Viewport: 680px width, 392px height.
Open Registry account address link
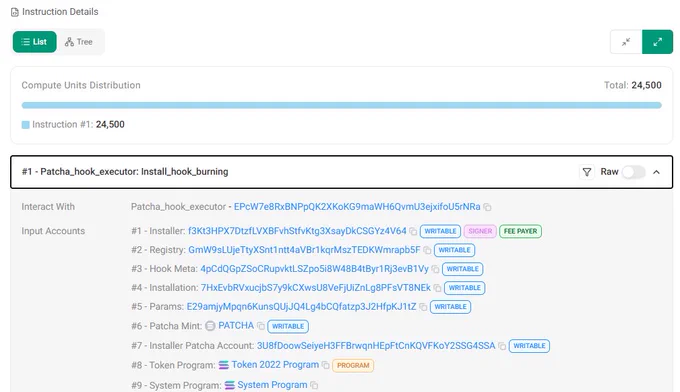(304, 250)
